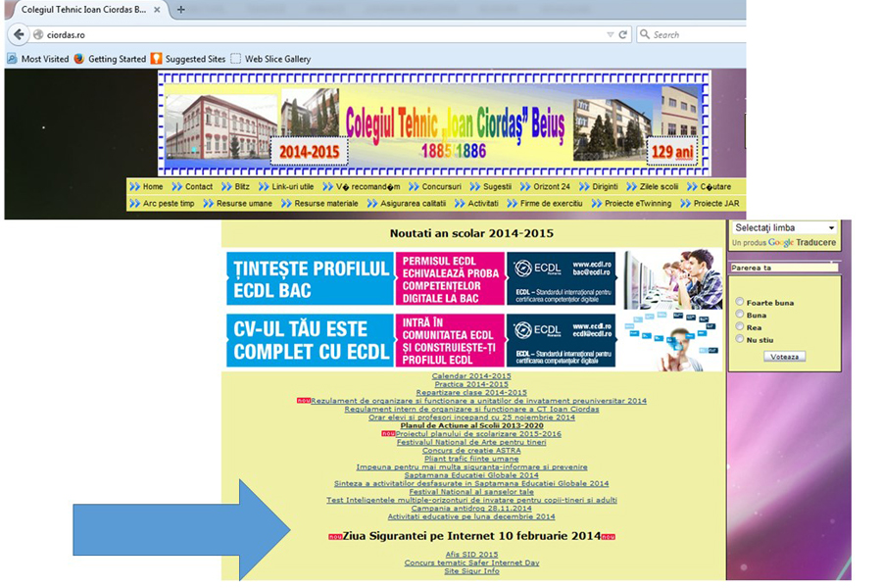Open the Repartizare clase 2014-2015 link
Viewport: 882px width, 588px height.
coord(471,393)
